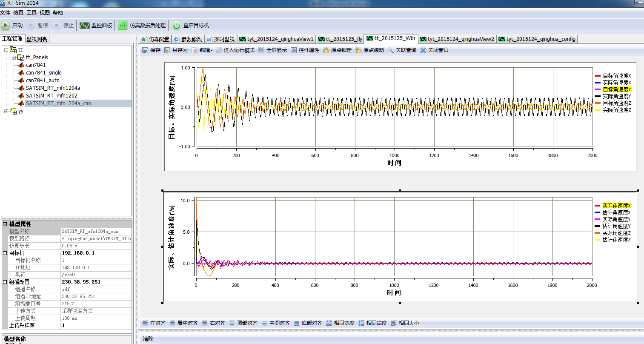
Task: Click 重启目标机 restart target icon
Action: (x=177, y=26)
